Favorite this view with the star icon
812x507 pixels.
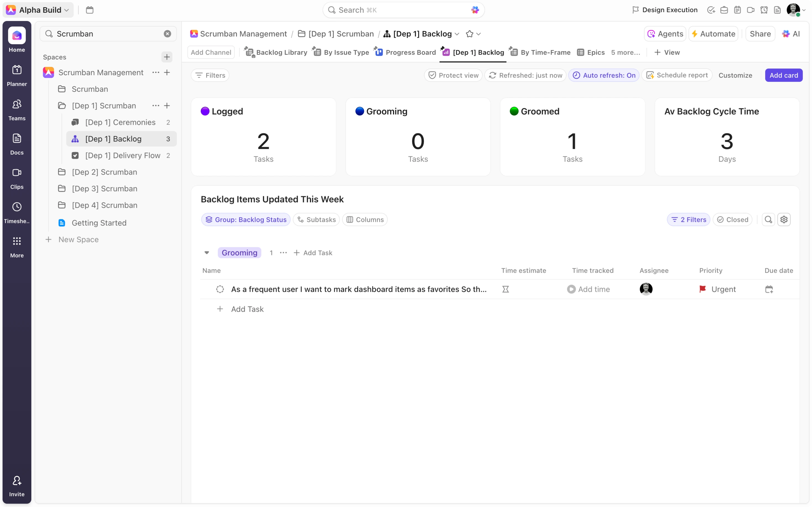coord(469,34)
